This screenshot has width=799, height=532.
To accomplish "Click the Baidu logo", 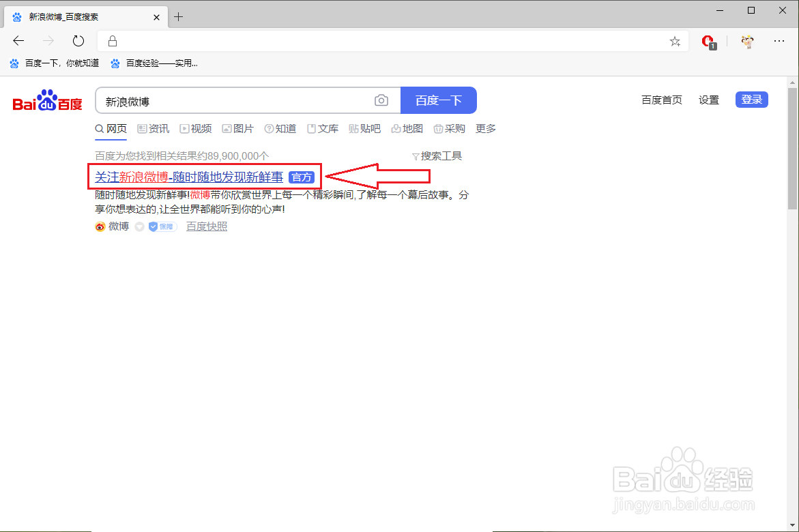I will pyautogui.click(x=47, y=100).
